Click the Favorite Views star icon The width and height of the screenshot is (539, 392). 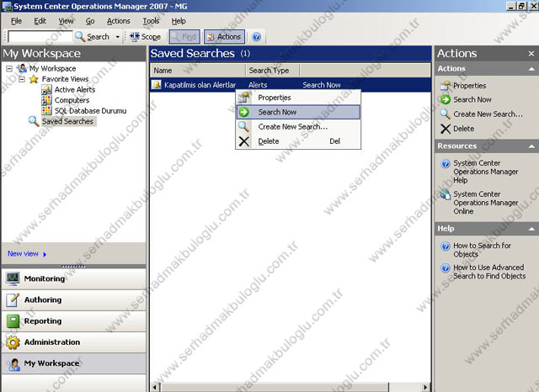[34, 79]
